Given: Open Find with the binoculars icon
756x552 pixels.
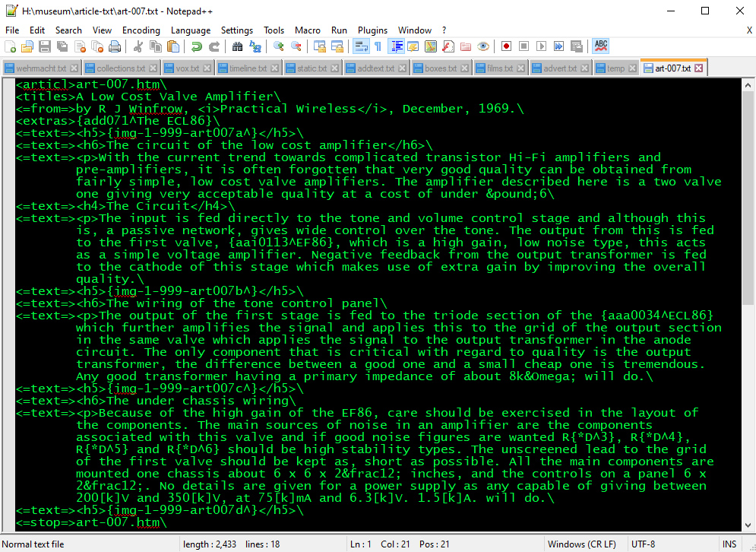Looking at the screenshot, I should click(237, 46).
